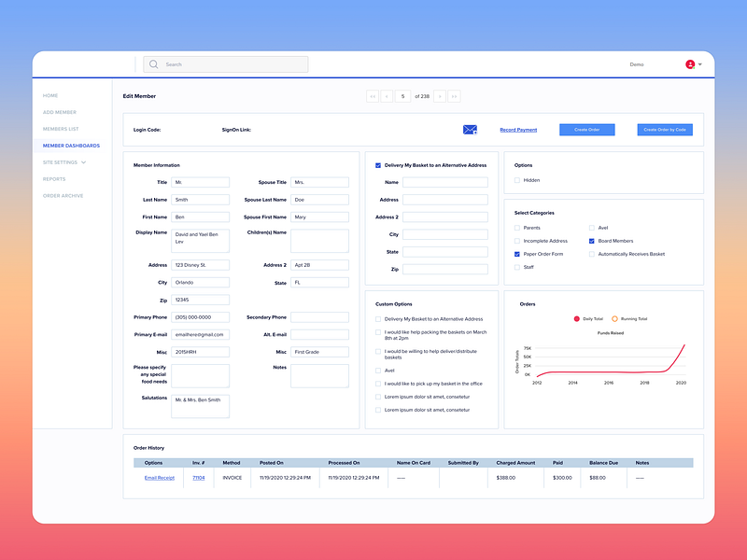Uncheck the Paper Order Form checkbox

pos(516,253)
